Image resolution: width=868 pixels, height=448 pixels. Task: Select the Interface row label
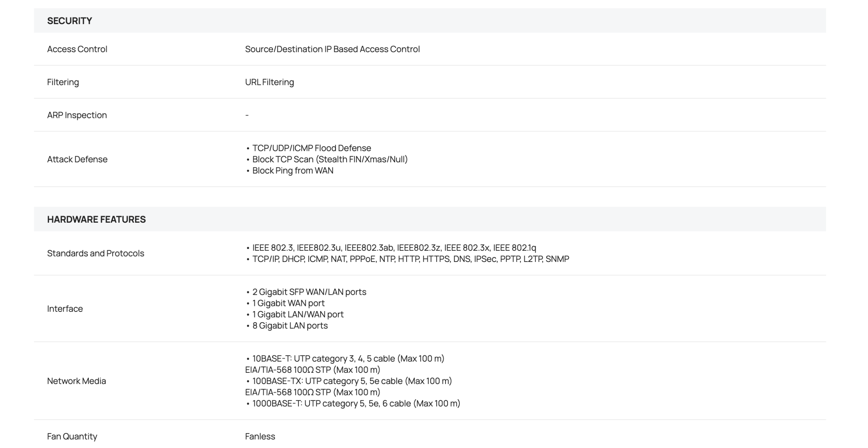click(x=65, y=309)
